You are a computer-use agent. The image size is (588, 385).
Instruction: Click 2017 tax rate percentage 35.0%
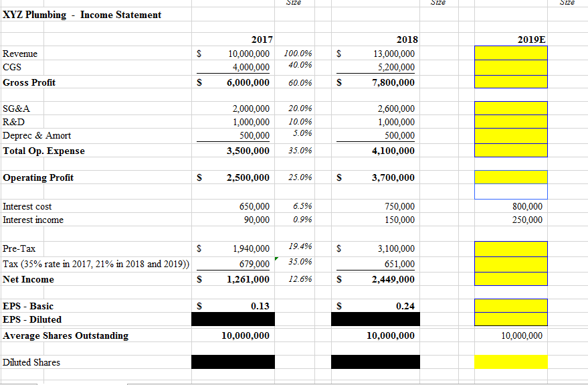[300, 262]
